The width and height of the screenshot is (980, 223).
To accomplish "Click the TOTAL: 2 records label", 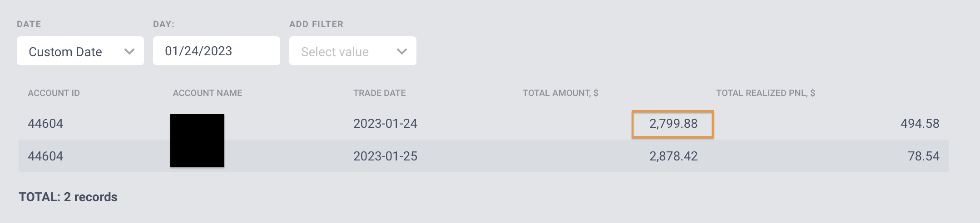I will click(x=68, y=197).
